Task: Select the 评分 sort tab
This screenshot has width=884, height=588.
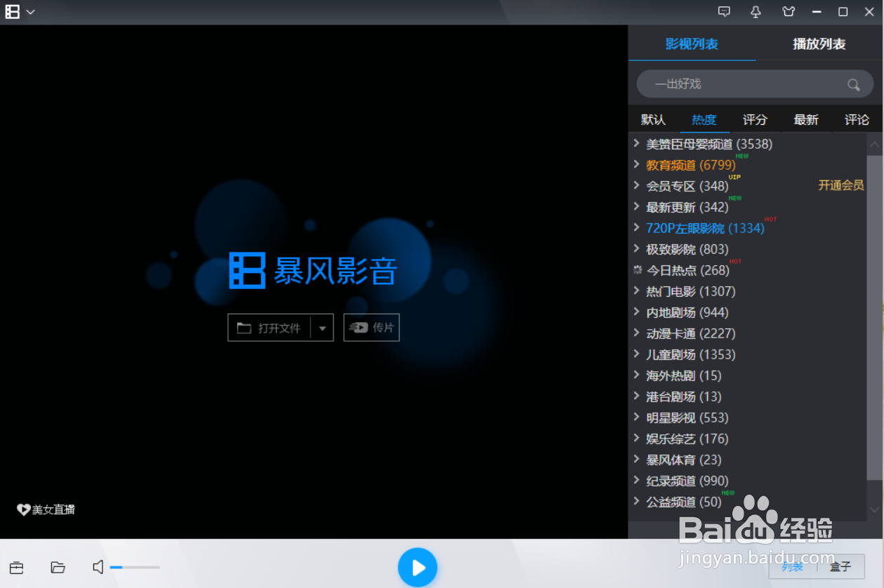Action: pos(755,120)
